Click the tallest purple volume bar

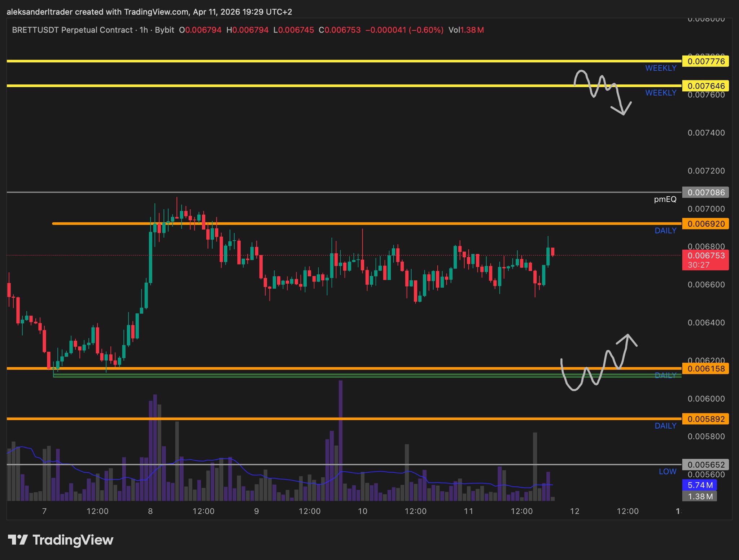340,440
